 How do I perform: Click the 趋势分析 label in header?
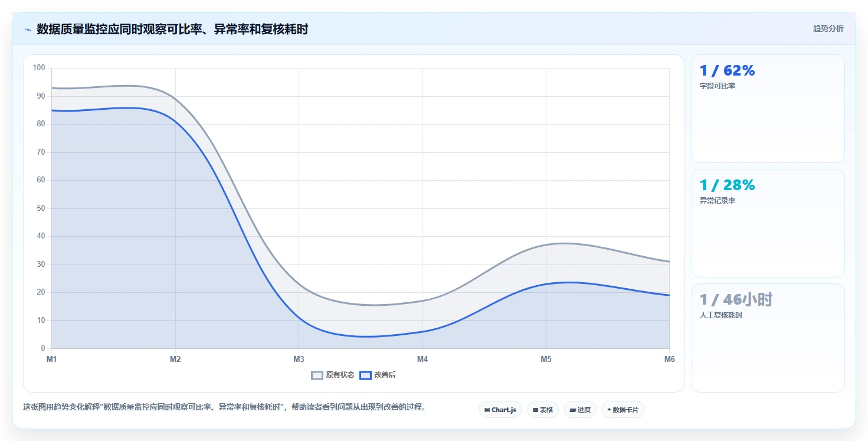tap(828, 28)
